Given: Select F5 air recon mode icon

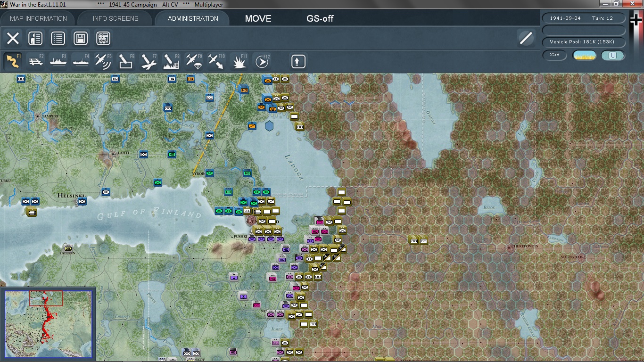Looking at the screenshot, I should click(x=104, y=61).
